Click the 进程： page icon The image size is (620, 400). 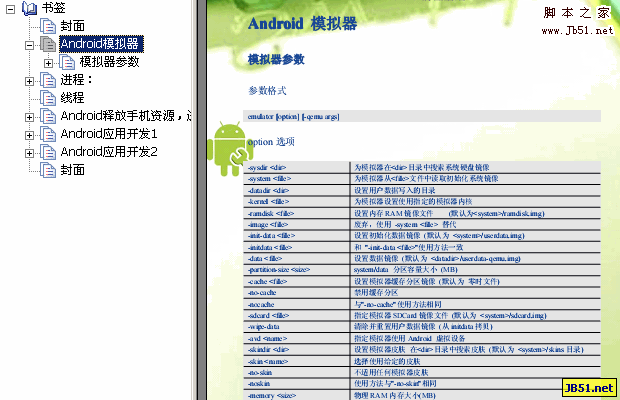48,80
